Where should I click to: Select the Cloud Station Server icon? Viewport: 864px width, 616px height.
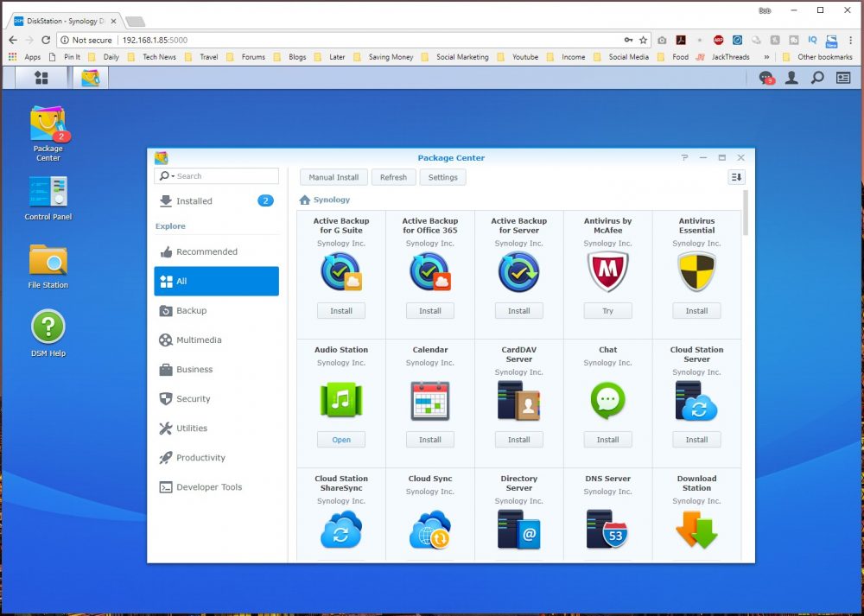[696, 401]
